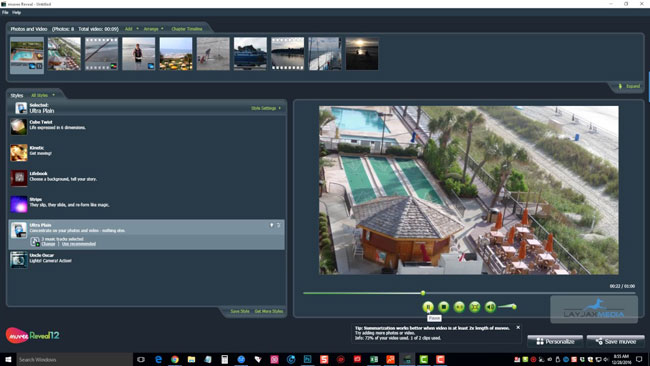650x366 pixels.
Task: Select the person standing on beach thumbnail
Action: pos(138,54)
